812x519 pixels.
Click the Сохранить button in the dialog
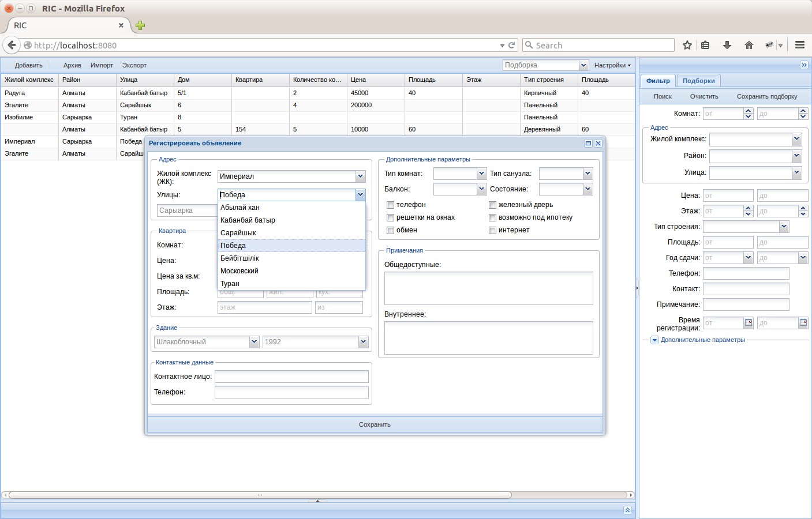375,424
